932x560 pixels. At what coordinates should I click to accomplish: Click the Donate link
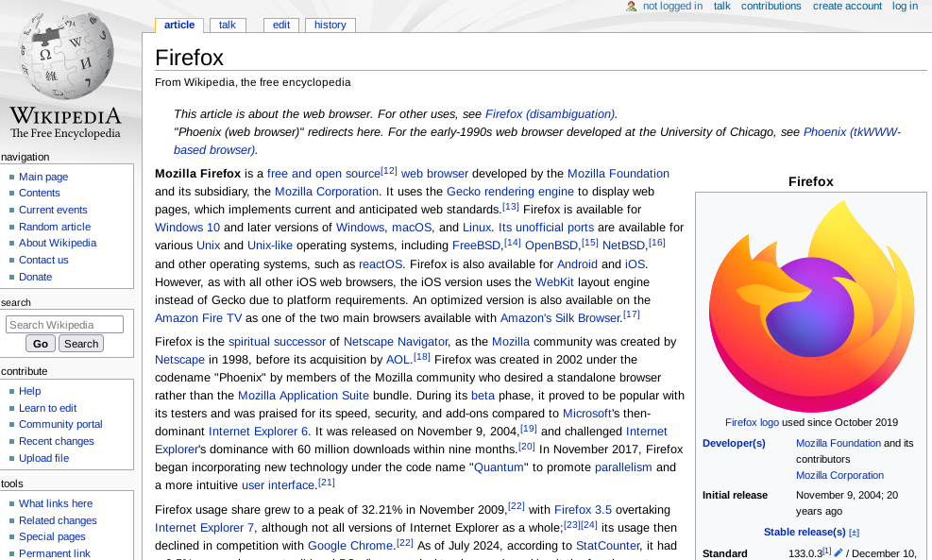pos(35,277)
